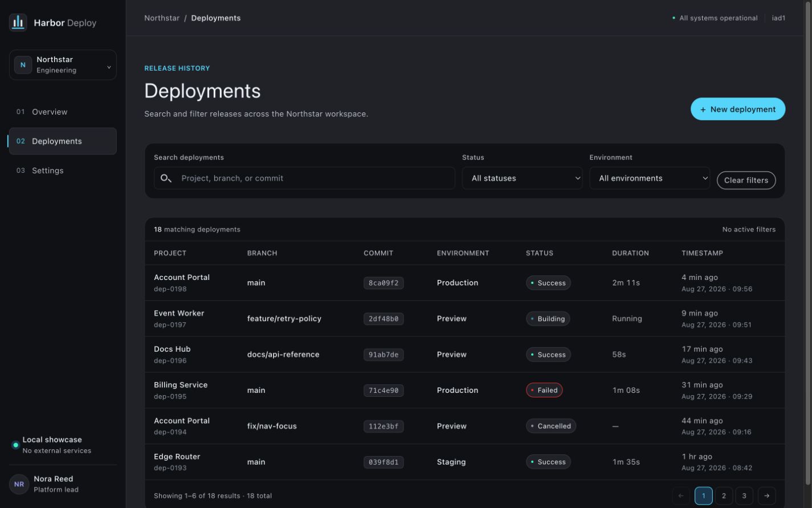Click the Branch column header

coord(262,253)
